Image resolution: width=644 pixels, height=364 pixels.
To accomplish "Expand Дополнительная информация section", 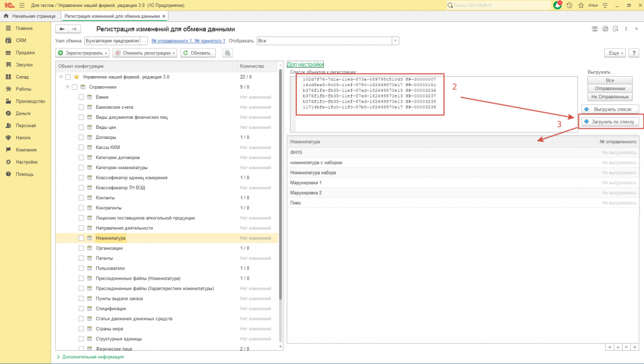I will tap(91, 357).
